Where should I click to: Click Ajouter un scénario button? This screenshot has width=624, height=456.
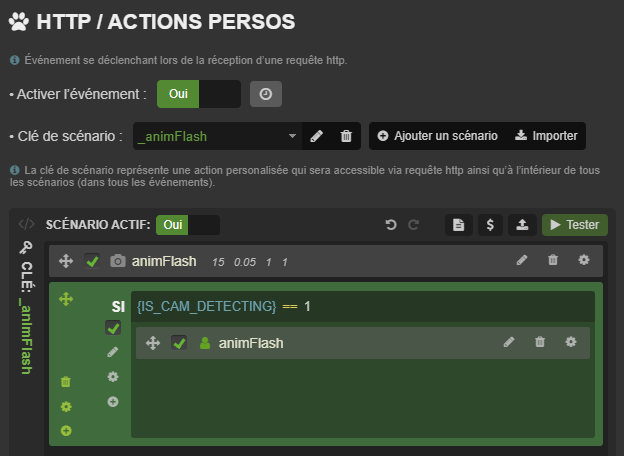(x=437, y=136)
